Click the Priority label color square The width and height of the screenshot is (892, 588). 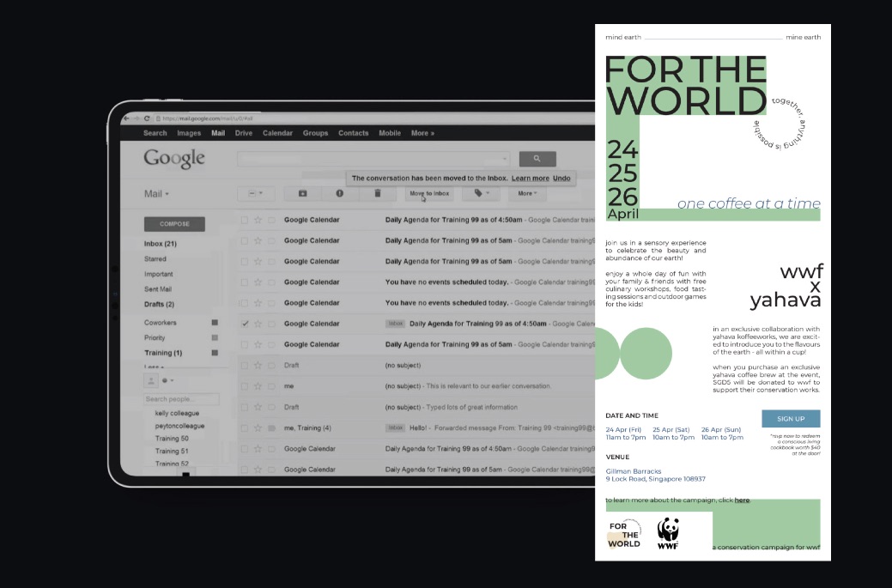(215, 338)
